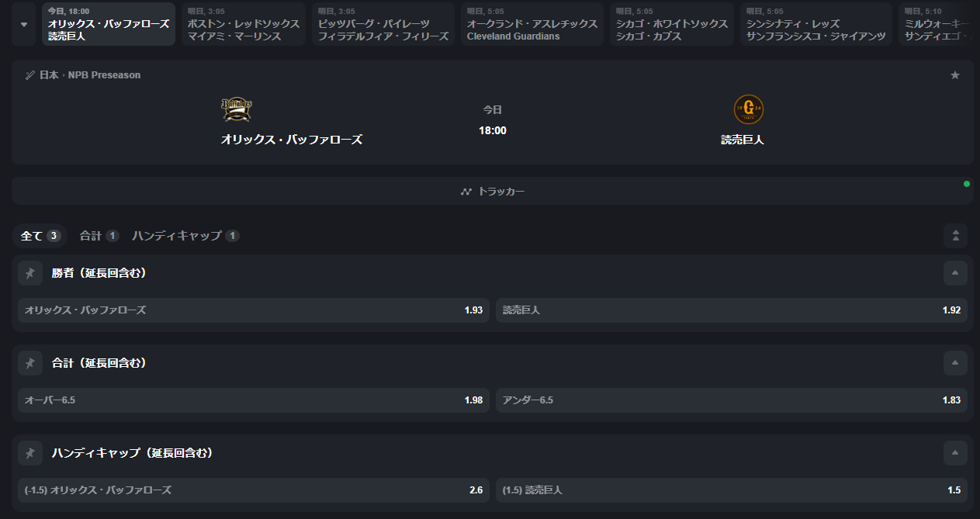Collapse the ハンディキャップ section with its arrow
Screen dimensions: 980x519
click(x=955, y=453)
